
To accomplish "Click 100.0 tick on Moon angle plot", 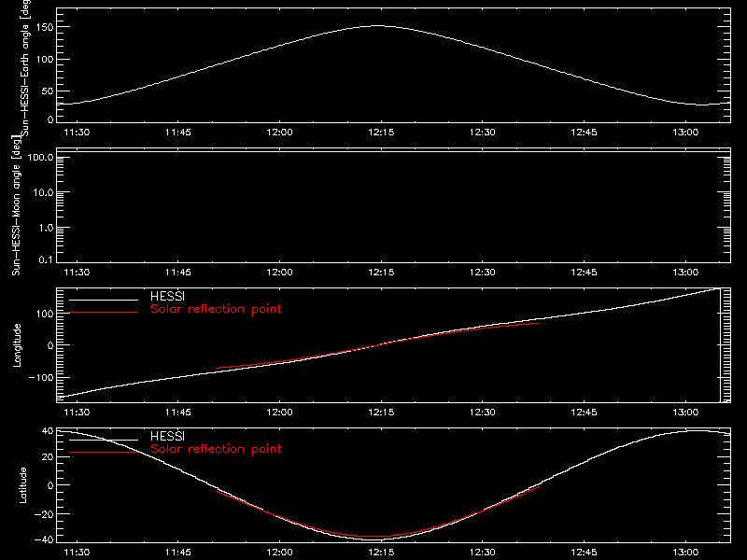I will [x=41, y=157].
